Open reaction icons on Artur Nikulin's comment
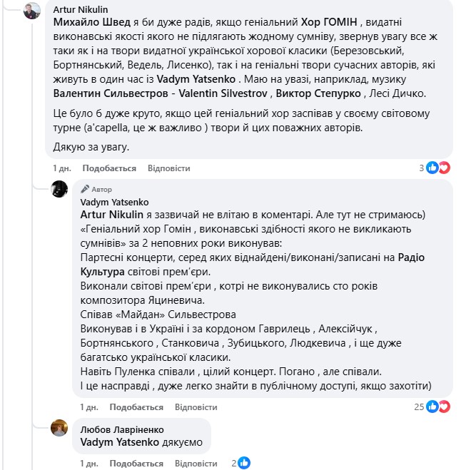 point(437,168)
